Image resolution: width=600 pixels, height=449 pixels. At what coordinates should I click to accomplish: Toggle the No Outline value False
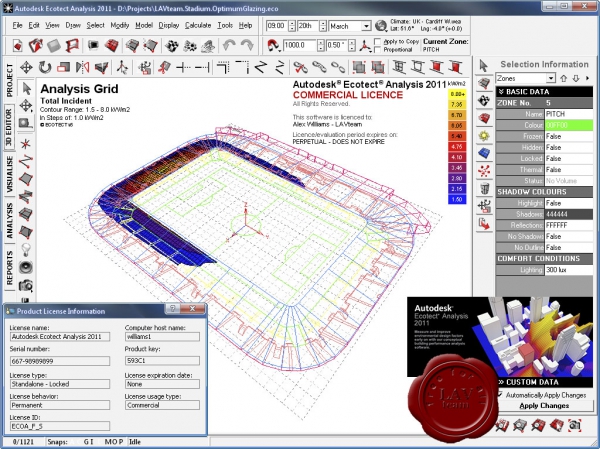click(x=568, y=247)
